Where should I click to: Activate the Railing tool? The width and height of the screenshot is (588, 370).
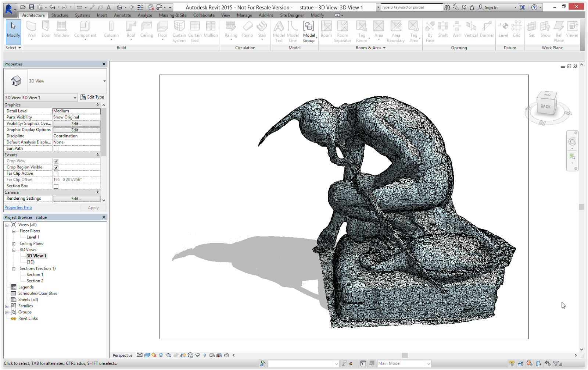231,29
